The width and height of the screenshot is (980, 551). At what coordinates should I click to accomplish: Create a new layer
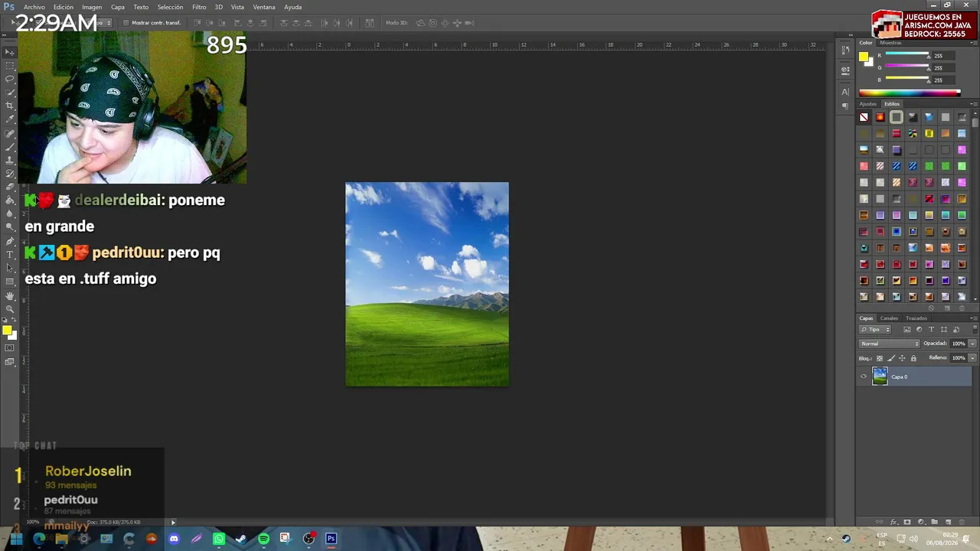(948, 522)
